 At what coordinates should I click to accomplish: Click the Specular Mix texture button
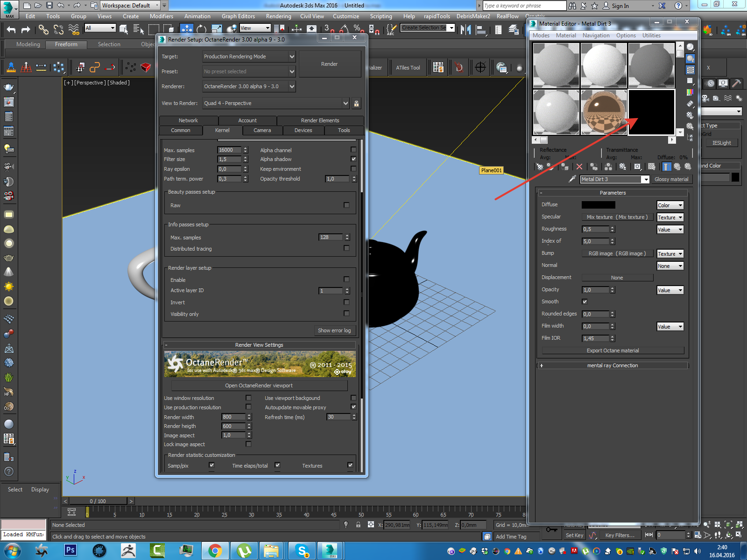tap(617, 217)
